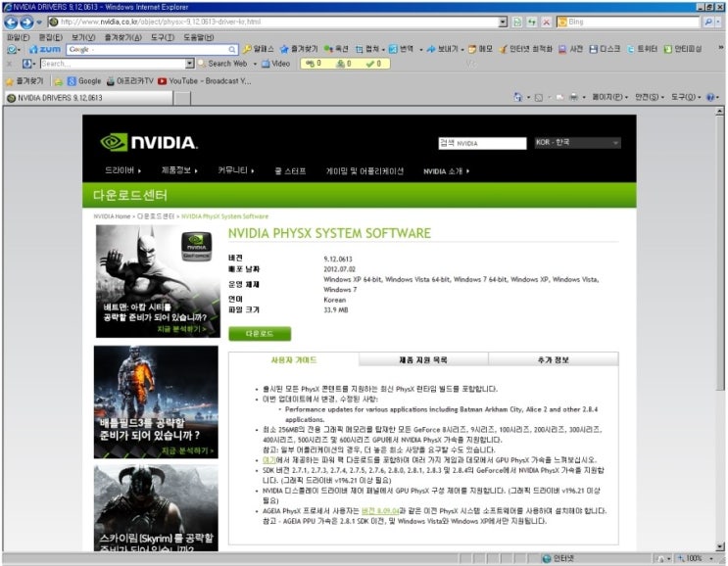The width and height of the screenshot is (728, 566).
Task: Select the 사용자 가이드 tab
Action: (x=293, y=359)
